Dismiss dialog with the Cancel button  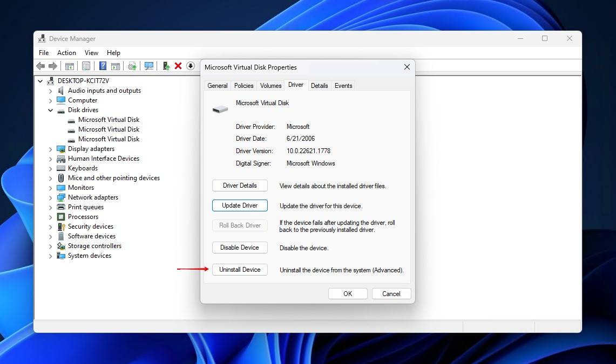coord(391,294)
